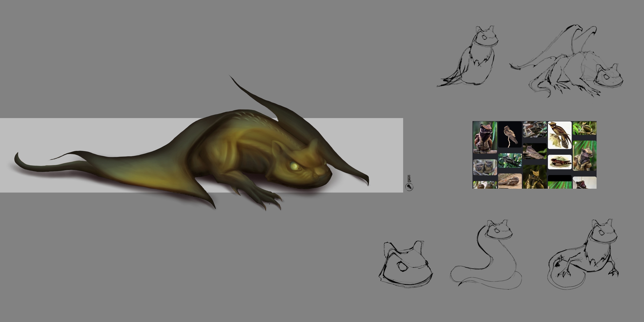
Task: Click the winged walking creature sketch
Action: pyautogui.click(x=567, y=61)
